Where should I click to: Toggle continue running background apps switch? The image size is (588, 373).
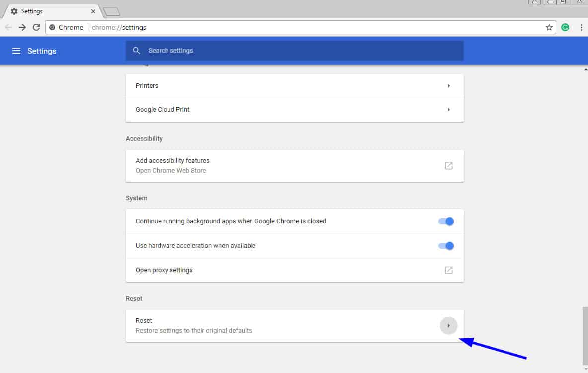point(446,221)
